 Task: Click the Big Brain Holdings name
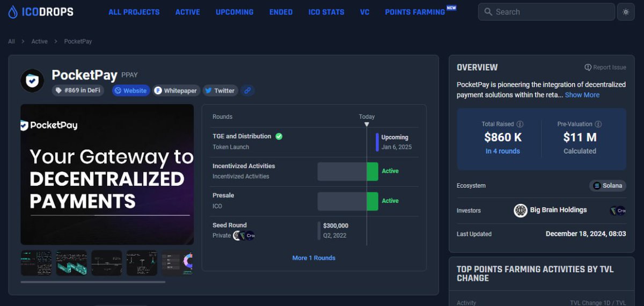[x=559, y=210]
